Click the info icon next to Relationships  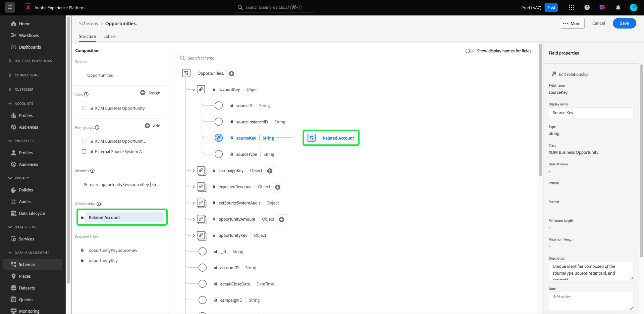99,204
